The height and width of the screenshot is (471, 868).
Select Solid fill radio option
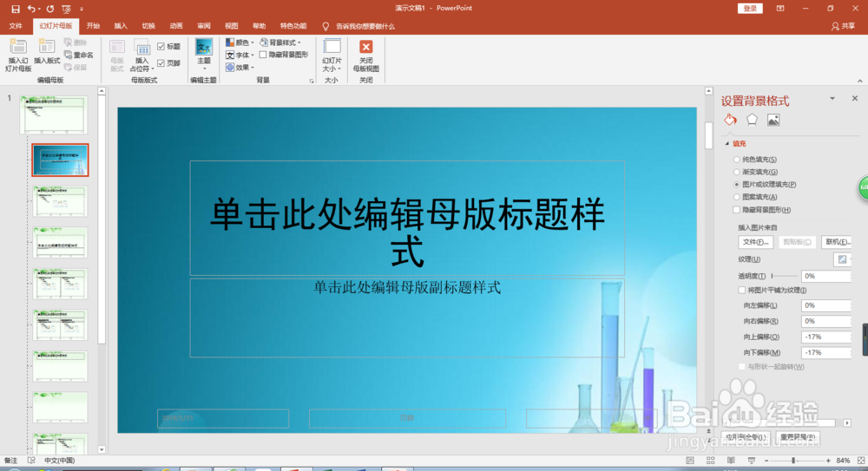click(x=737, y=160)
